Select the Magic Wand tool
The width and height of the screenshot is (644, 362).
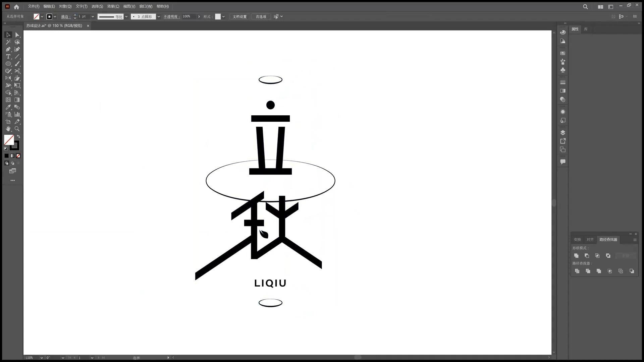[8, 42]
